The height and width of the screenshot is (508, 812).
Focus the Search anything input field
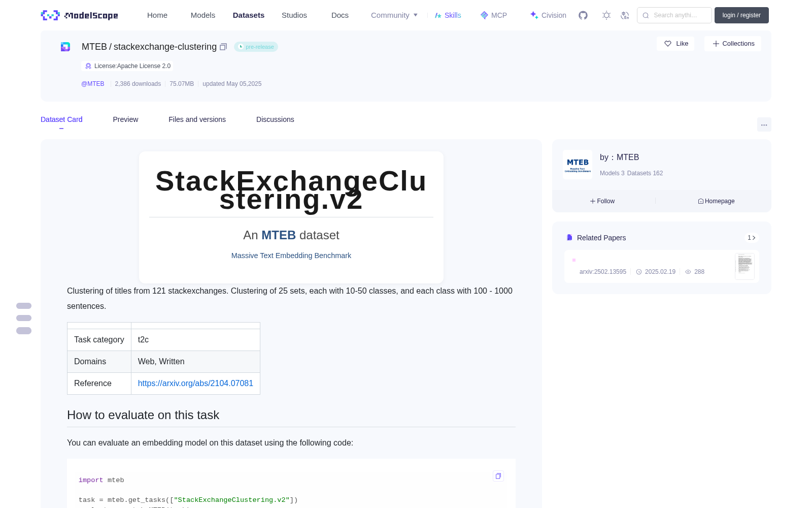[674, 15]
